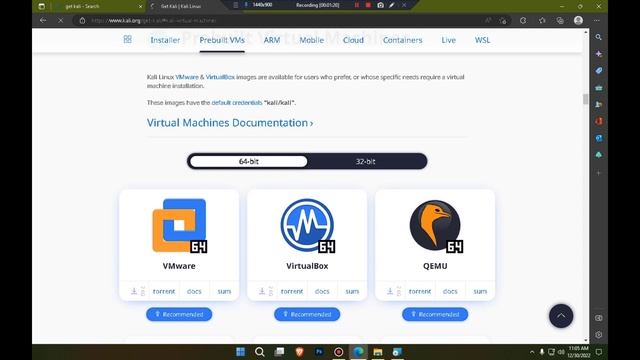The image size is (640, 360).
Task: Click the round scroll-to-top arrow button
Action: coord(561,316)
